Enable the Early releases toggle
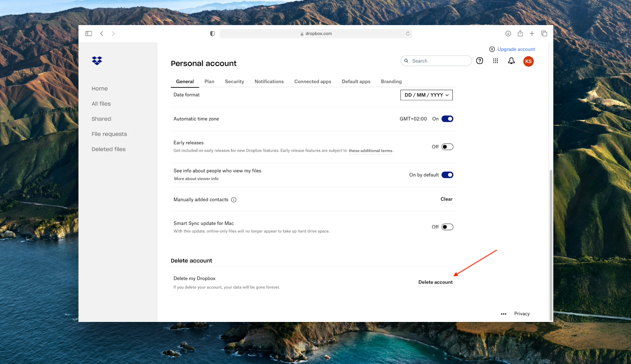 click(447, 147)
